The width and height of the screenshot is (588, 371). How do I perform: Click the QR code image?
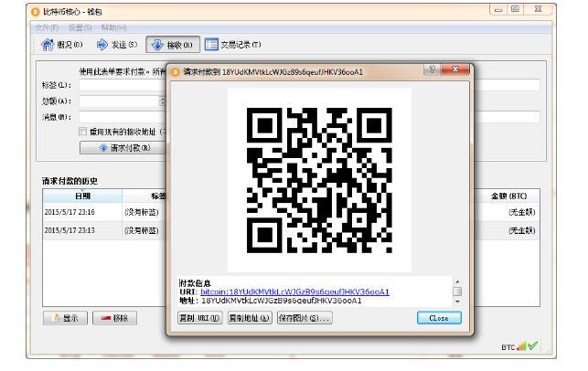[x=319, y=180]
